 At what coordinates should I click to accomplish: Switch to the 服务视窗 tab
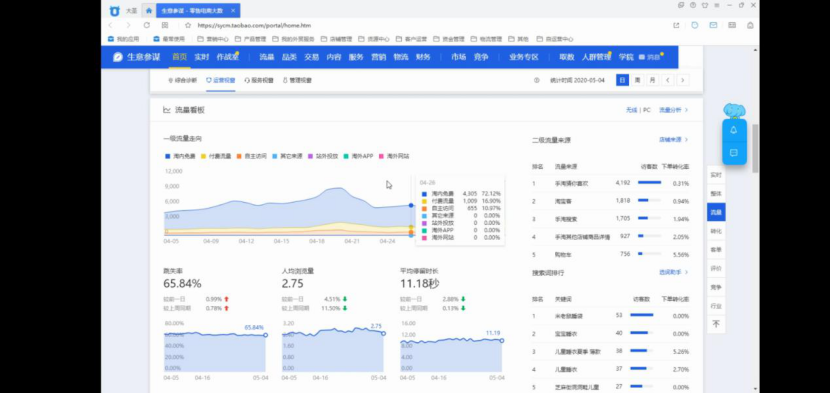coord(259,80)
